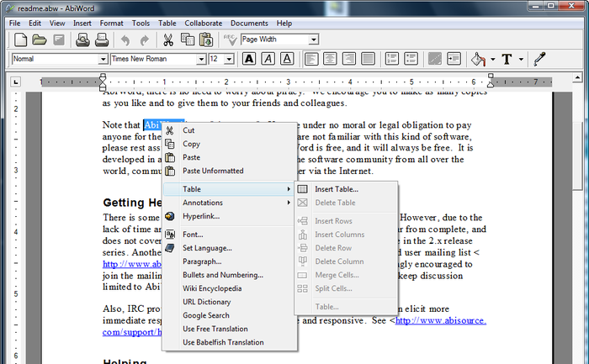
Task: Click Insert Table... in submenu
Action: (346, 189)
